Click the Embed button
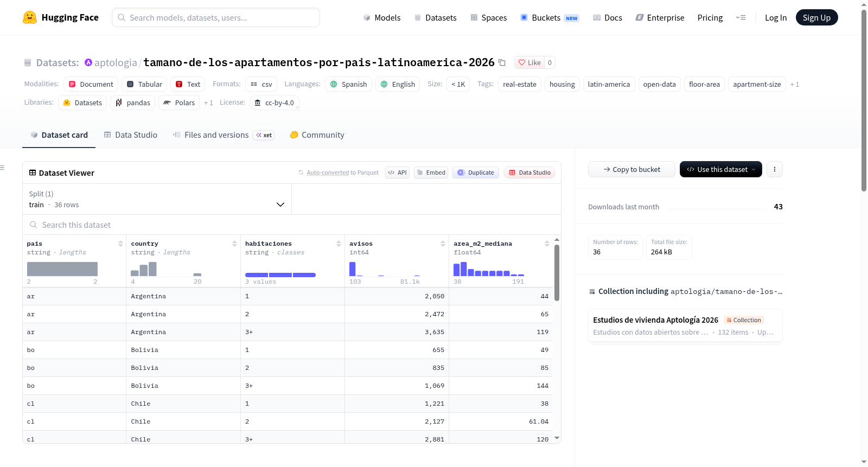This screenshot has height=467, width=868. [x=431, y=172]
